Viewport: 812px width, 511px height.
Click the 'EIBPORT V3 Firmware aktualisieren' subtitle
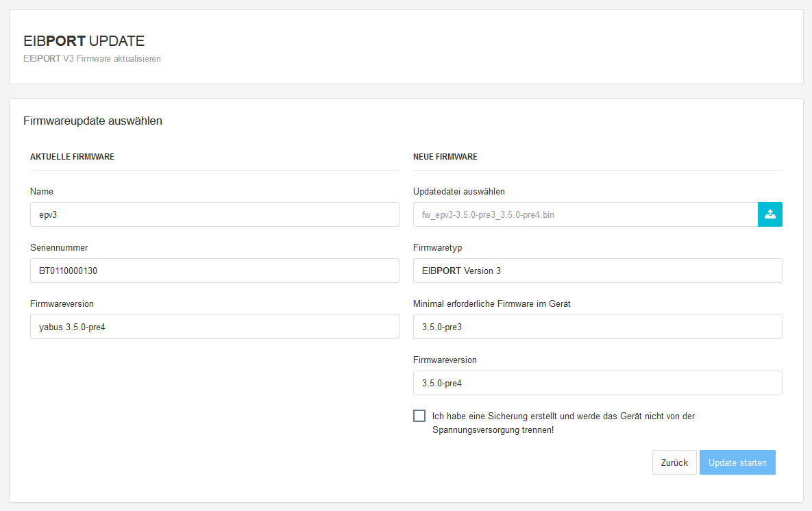click(x=92, y=59)
